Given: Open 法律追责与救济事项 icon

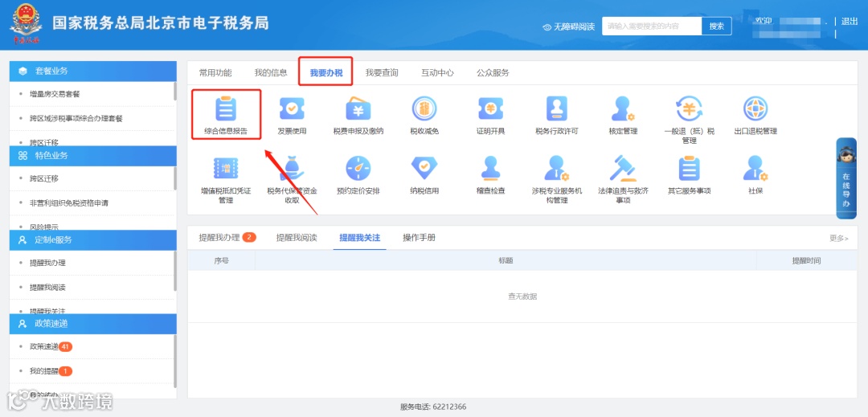Looking at the screenshot, I should point(624,168).
